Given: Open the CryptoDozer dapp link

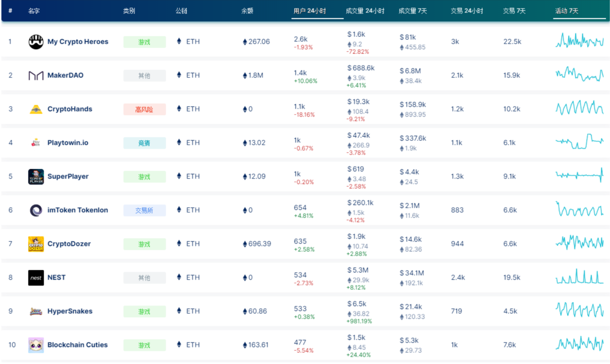Looking at the screenshot, I should pos(69,244).
